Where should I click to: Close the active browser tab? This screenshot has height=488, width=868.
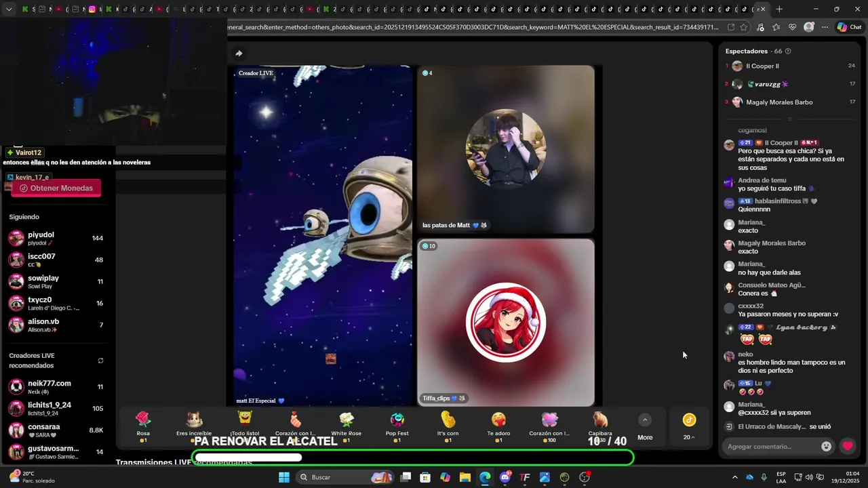(762, 9)
